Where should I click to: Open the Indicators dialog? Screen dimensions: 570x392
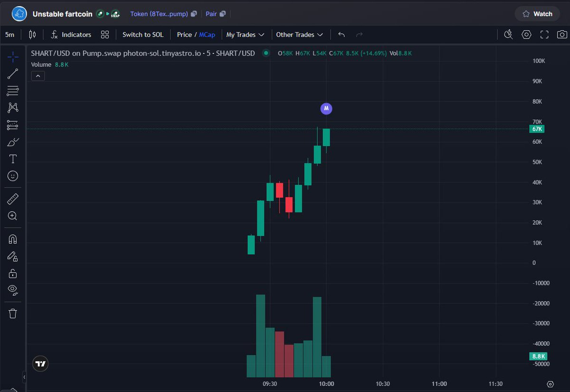click(x=71, y=35)
